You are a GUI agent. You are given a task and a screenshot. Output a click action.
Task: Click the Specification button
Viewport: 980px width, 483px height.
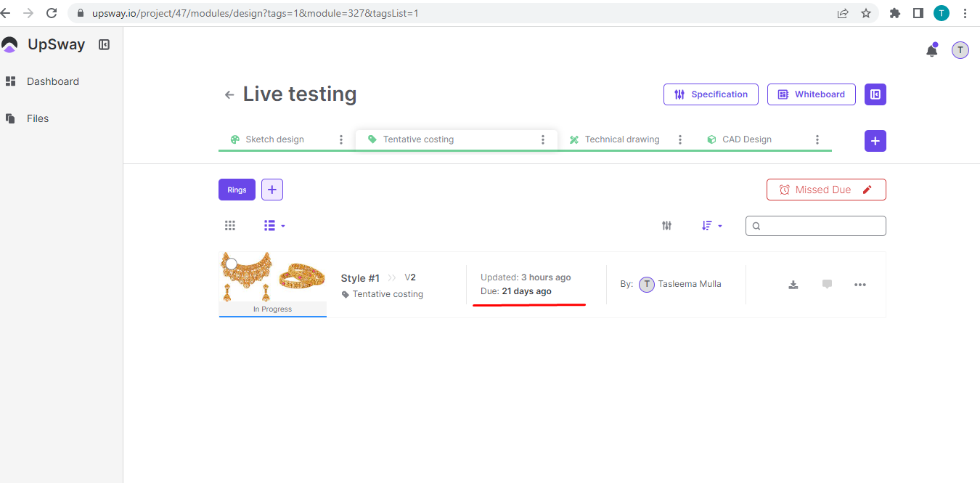(710, 94)
